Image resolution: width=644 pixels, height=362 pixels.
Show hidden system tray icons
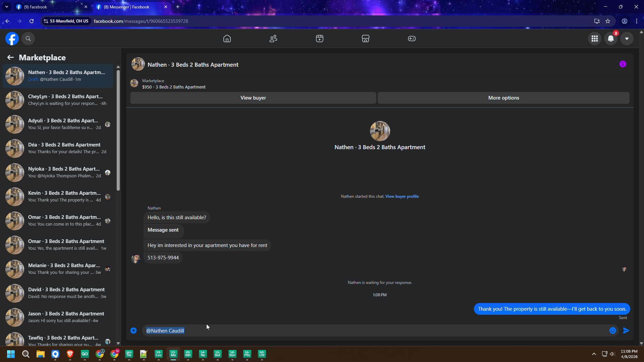(594, 354)
